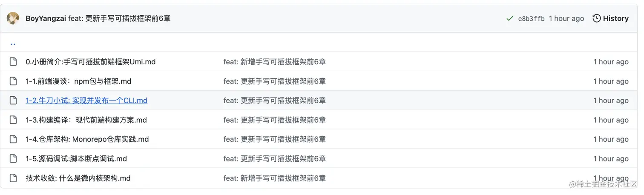Open 1-2.牛刀小试: 实现并发布一个CLI.md file

86,100
